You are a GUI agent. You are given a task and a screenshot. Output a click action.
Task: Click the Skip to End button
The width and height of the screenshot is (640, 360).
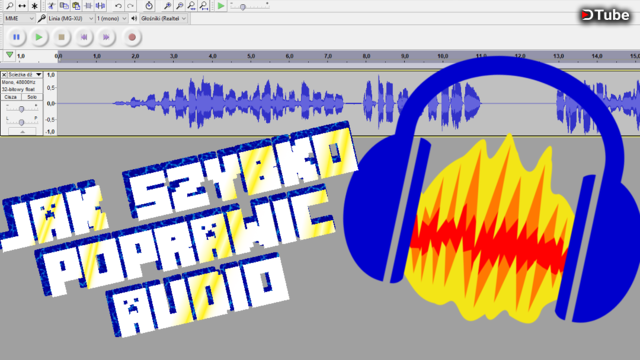pos(107,37)
